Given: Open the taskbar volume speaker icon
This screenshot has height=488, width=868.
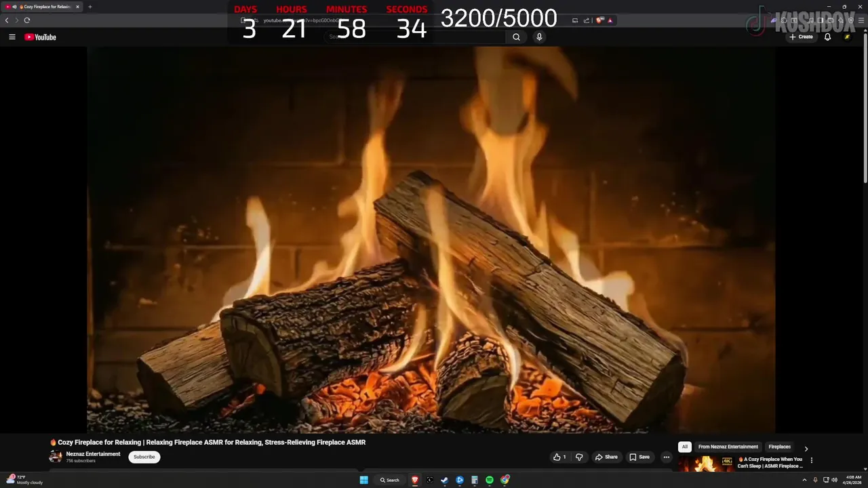Looking at the screenshot, I should coord(834,480).
